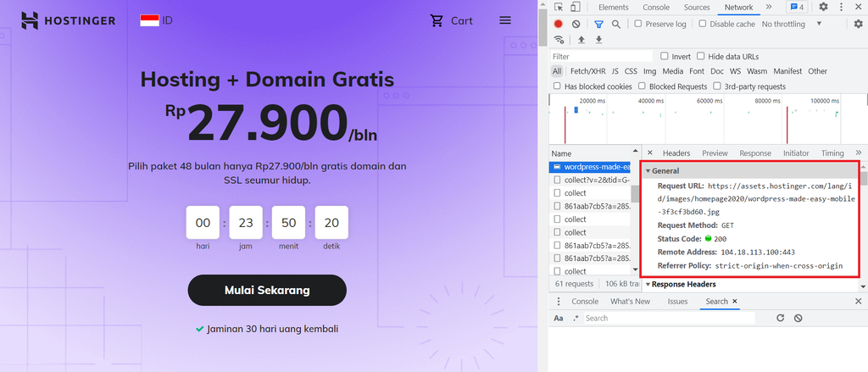Check Hide data URLs
This screenshot has width=868, height=372.
[x=701, y=56]
